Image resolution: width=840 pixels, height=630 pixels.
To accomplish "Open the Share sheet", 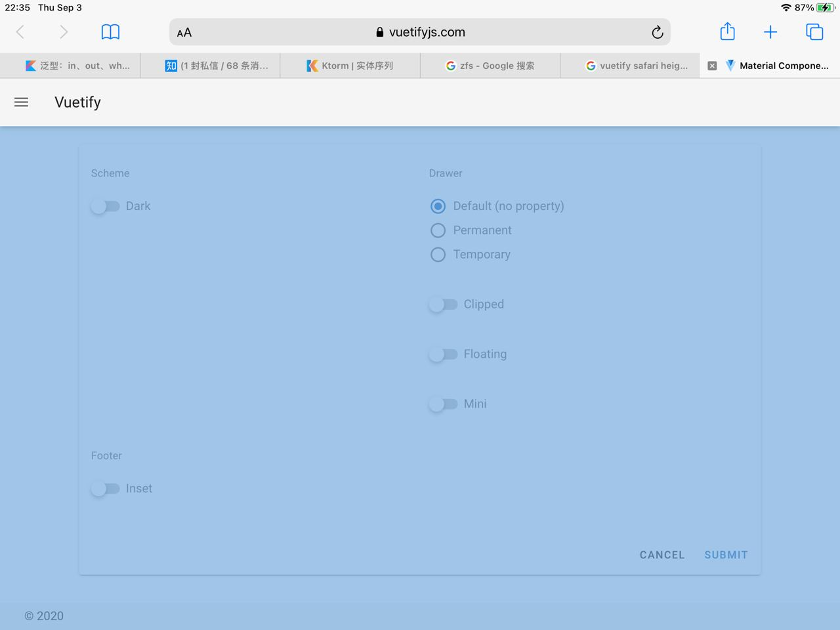I will [x=727, y=31].
